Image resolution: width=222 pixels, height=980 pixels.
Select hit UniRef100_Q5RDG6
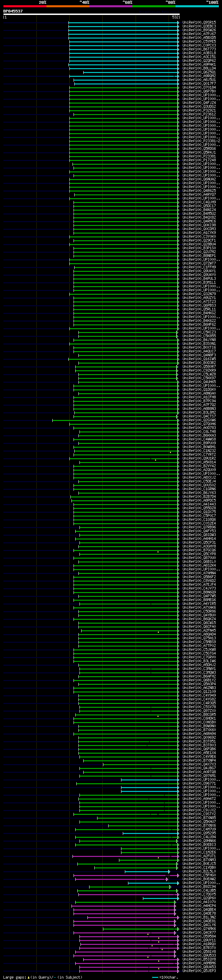pyautogui.click(x=199, y=149)
